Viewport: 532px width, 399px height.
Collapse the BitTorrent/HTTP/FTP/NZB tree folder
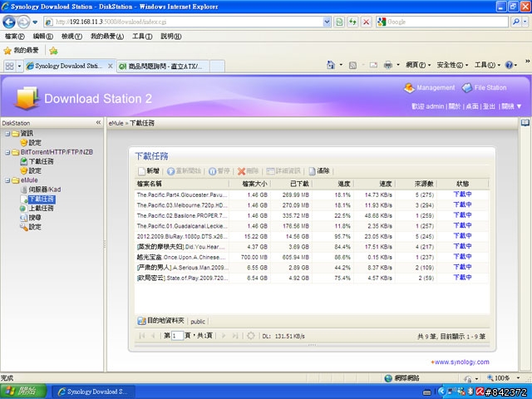7,152
